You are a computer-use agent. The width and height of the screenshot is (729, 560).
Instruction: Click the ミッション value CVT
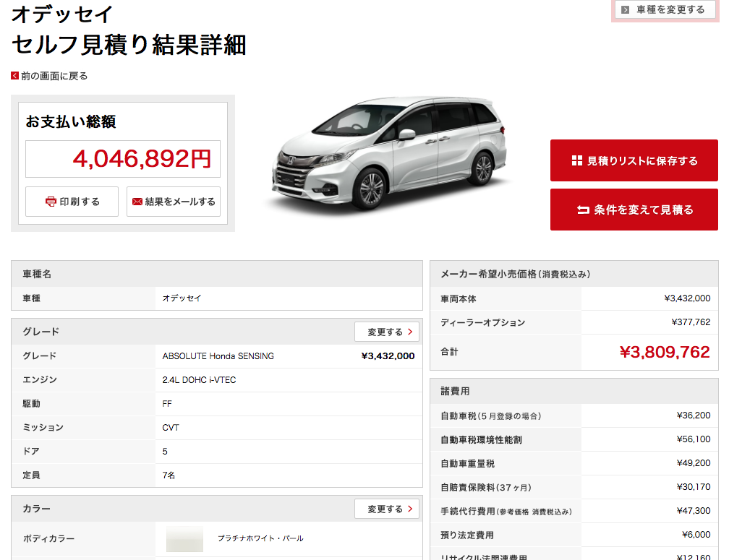tap(171, 428)
